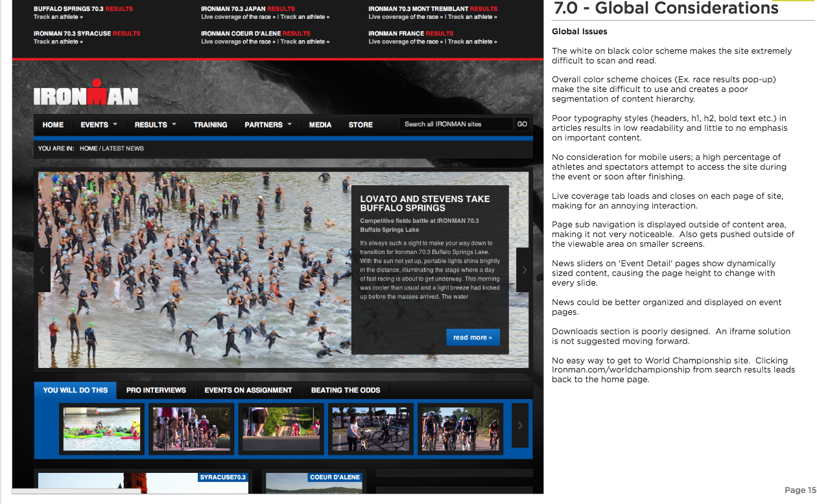Select the YOU WILL DO THIS tab
Image resolution: width=817 pixels, height=504 pixels.
75,390
